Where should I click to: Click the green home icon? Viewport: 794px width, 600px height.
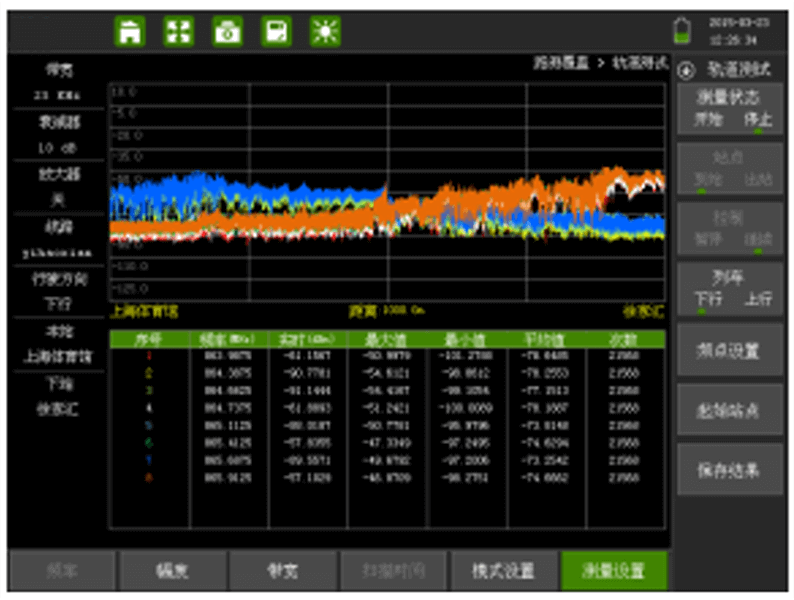coord(129,31)
